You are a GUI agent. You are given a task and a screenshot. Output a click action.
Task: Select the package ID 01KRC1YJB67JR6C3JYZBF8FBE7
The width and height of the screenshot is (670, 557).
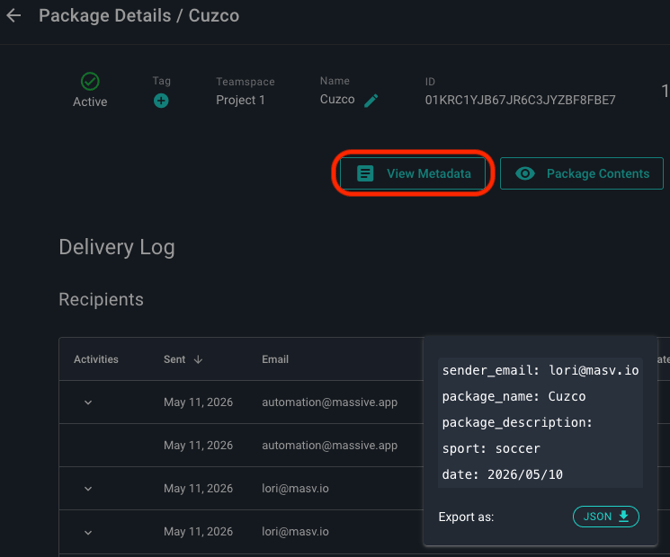pos(520,100)
